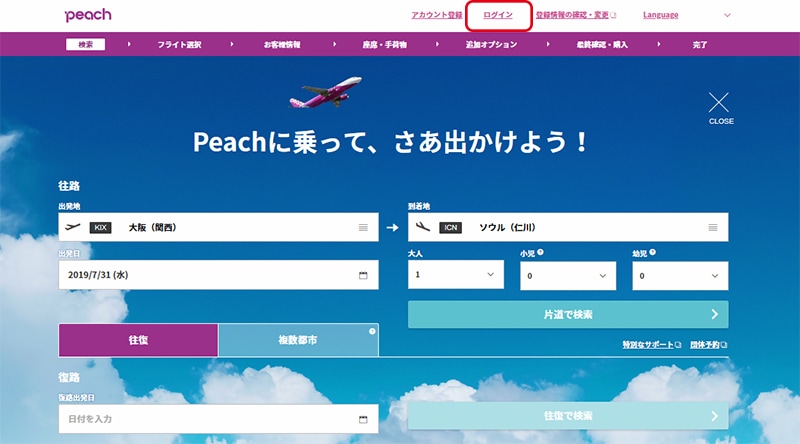Click the 往復で検索 button
Screen dimensions: 800x444
click(x=568, y=416)
